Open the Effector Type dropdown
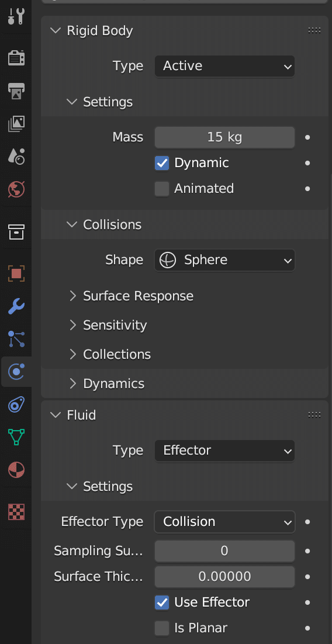 [x=225, y=522]
